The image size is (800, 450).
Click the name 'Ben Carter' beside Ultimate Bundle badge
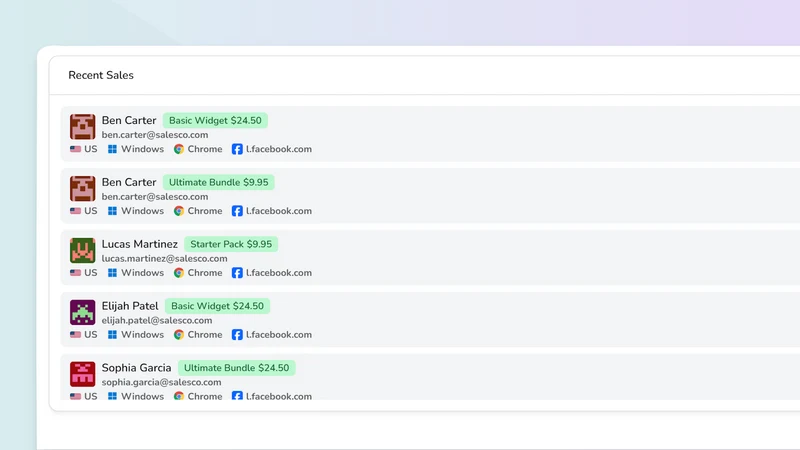click(x=129, y=182)
